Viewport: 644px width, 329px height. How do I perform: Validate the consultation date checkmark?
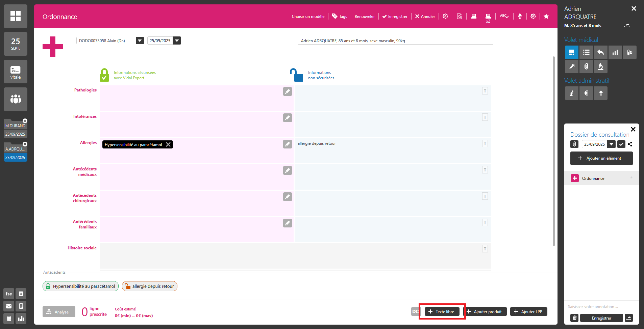(621, 144)
